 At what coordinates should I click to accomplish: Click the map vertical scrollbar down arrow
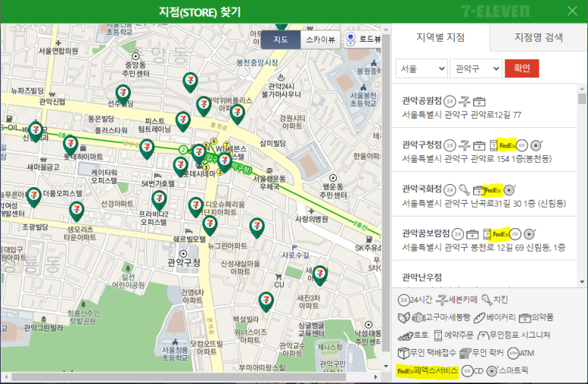(386, 366)
